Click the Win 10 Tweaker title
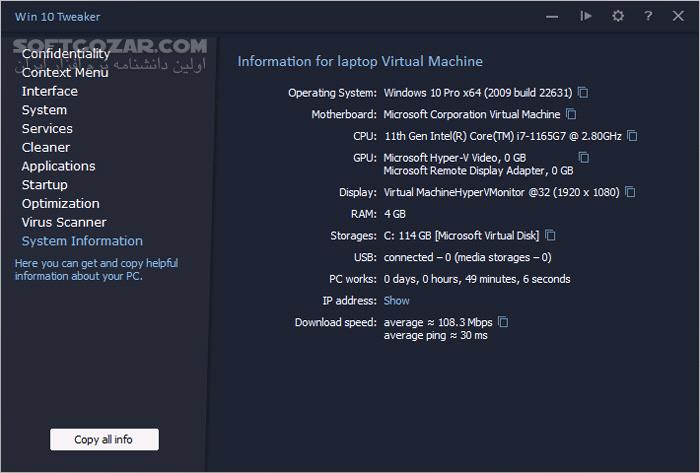Screen dimensions: 700x473 (x=58, y=17)
